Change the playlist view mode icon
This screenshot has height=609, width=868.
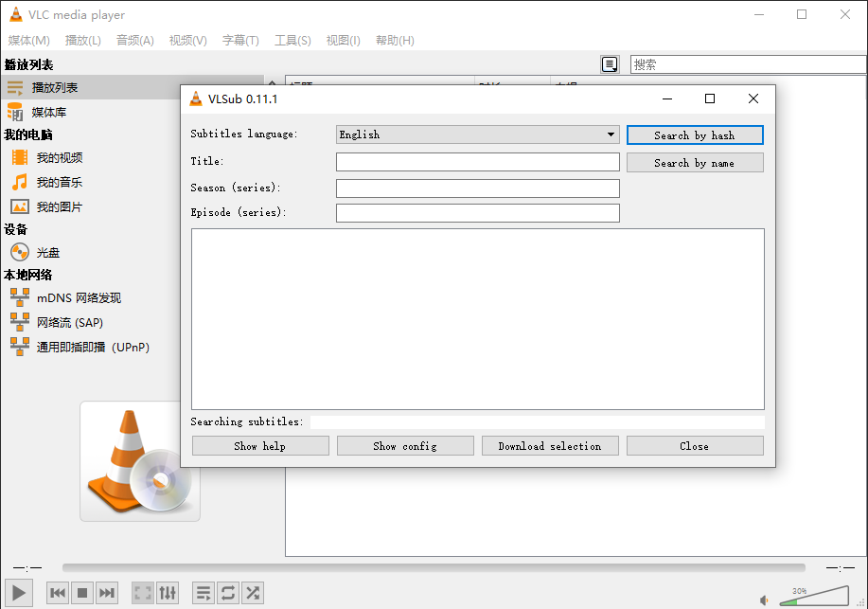(610, 64)
